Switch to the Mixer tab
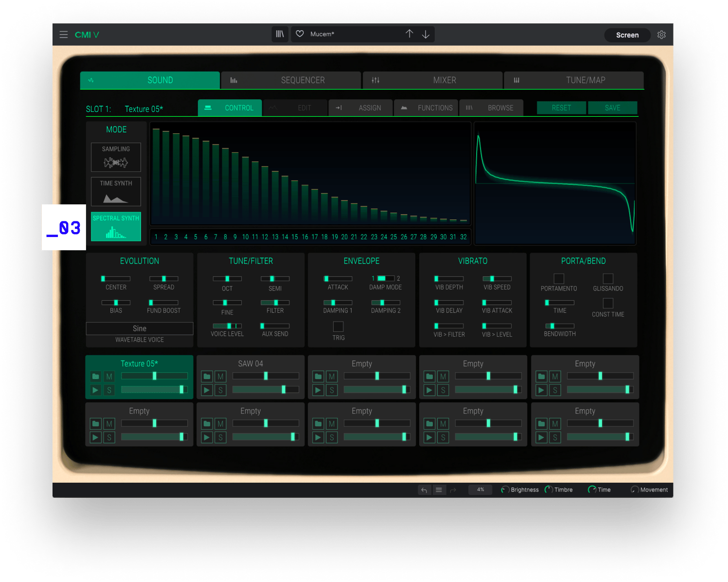The width and height of the screenshot is (728, 582). [433, 80]
